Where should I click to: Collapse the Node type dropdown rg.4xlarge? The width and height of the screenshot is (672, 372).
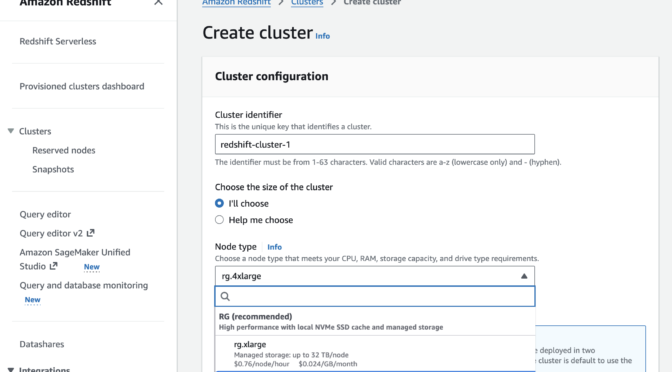[375, 276]
